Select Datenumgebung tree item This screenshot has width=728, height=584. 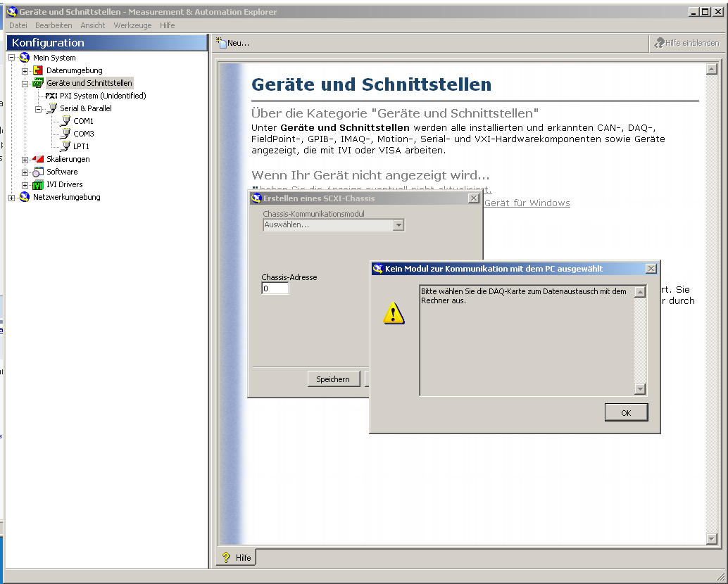pyautogui.click(x=75, y=70)
